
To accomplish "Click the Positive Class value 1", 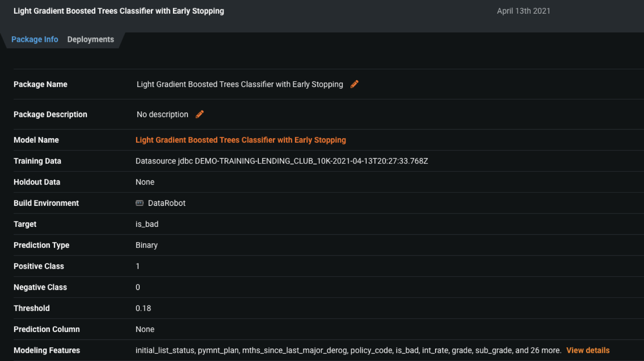I will 138,266.
